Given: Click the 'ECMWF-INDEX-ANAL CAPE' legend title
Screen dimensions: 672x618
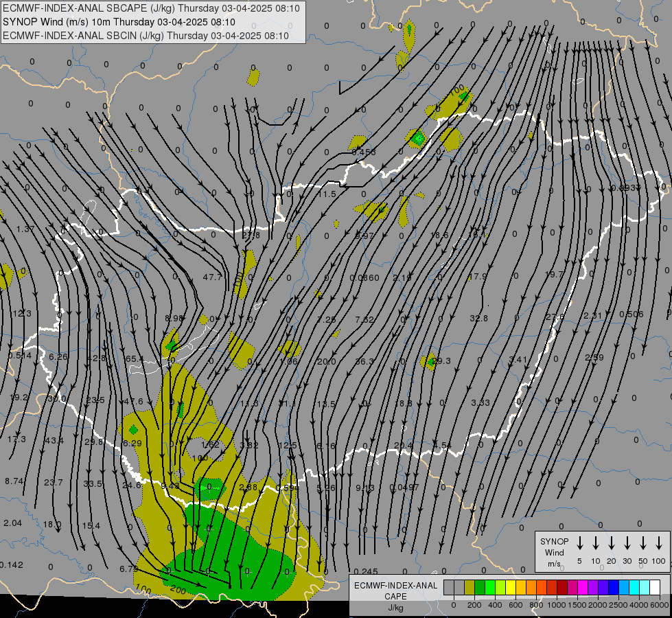Looking at the screenshot, I should tap(395, 591).
